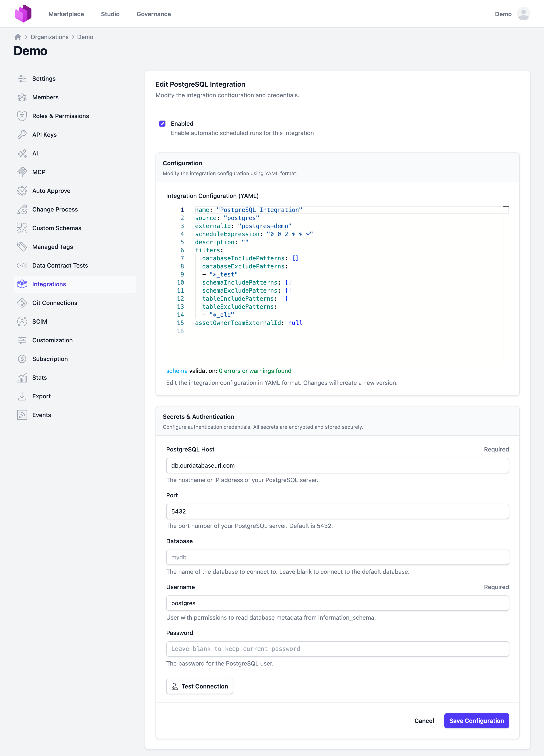This screenshot has height=756, width=544.
Task: Cancel the integration edits
Action: [424, 721]
